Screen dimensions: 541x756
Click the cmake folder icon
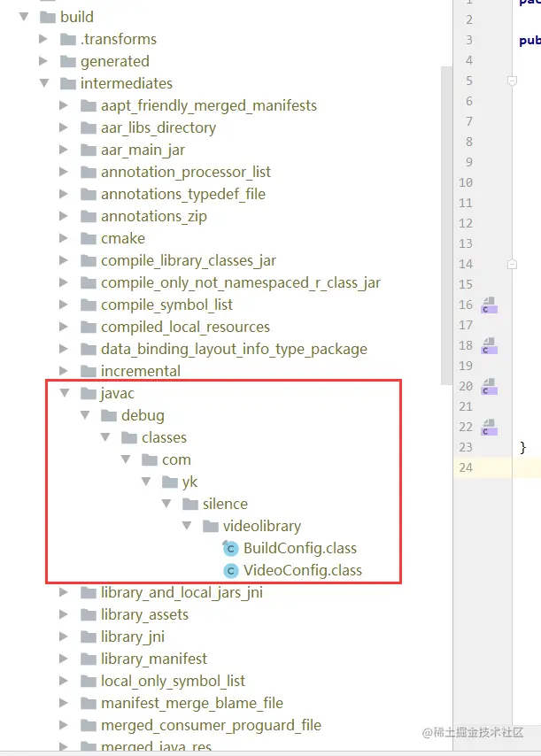tap(89, 239)
